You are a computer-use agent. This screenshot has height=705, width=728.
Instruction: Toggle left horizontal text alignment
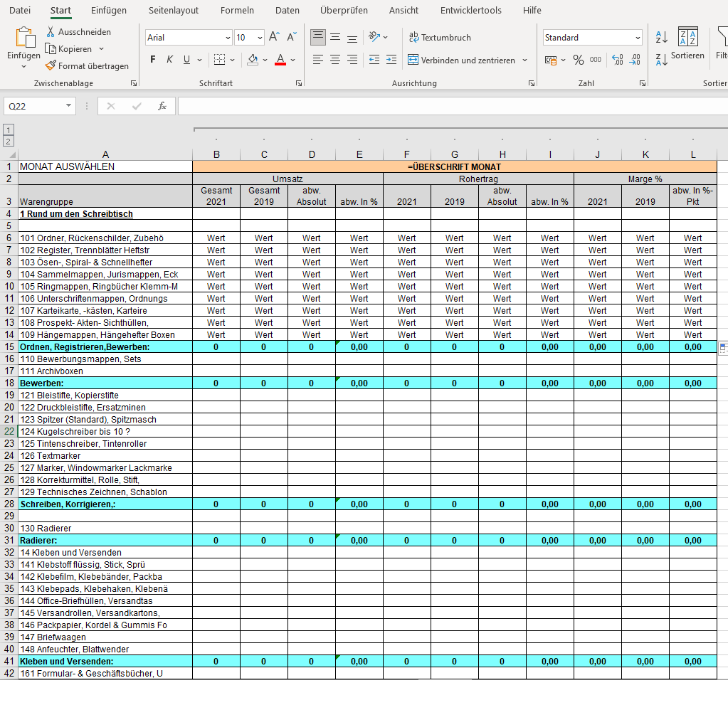[x=317, y=60]
